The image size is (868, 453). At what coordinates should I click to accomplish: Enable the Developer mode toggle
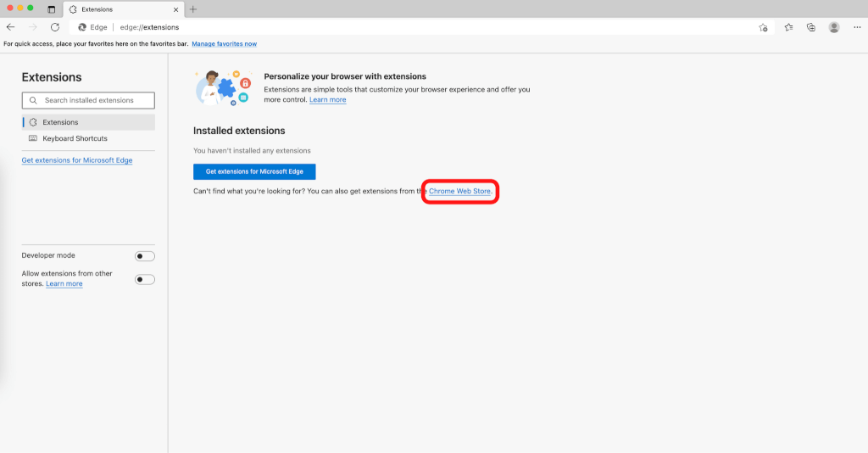(x=145, y=256)
